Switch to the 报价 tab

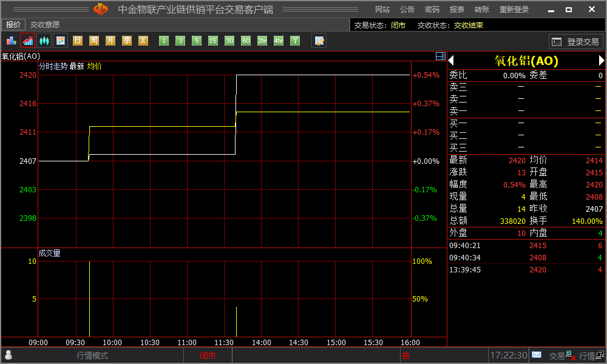13,25
